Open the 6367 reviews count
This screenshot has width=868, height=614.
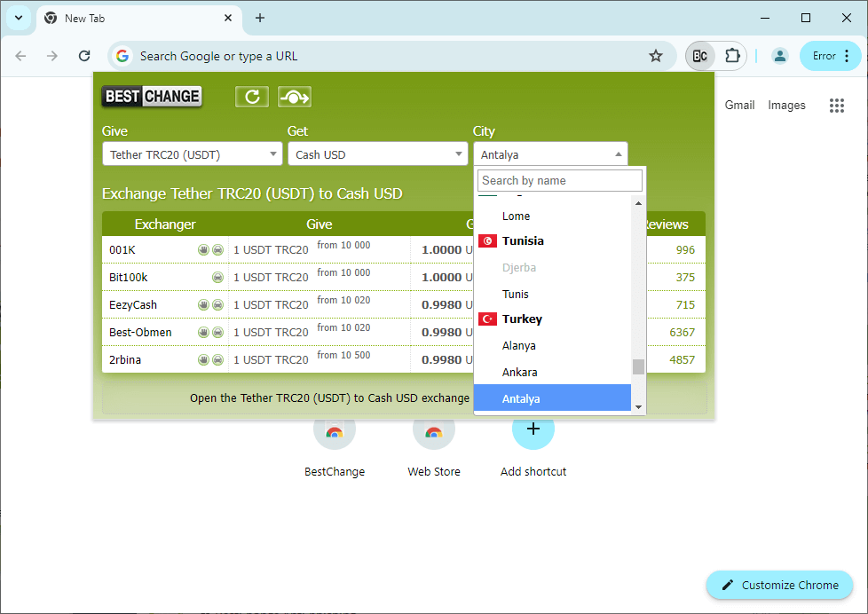(x=682, y=332)
